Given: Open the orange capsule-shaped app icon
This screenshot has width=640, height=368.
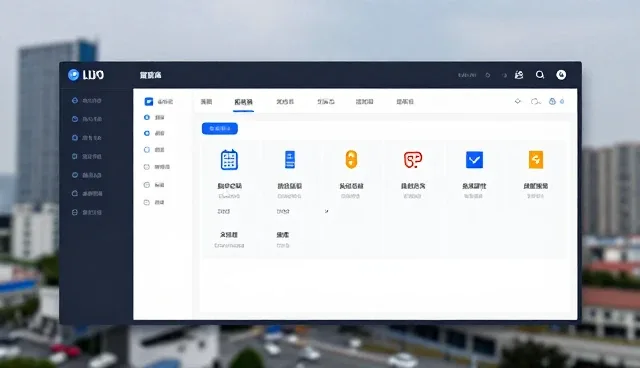Looking at the screenshot, I should pyautogui.click(x=351, y=159).
